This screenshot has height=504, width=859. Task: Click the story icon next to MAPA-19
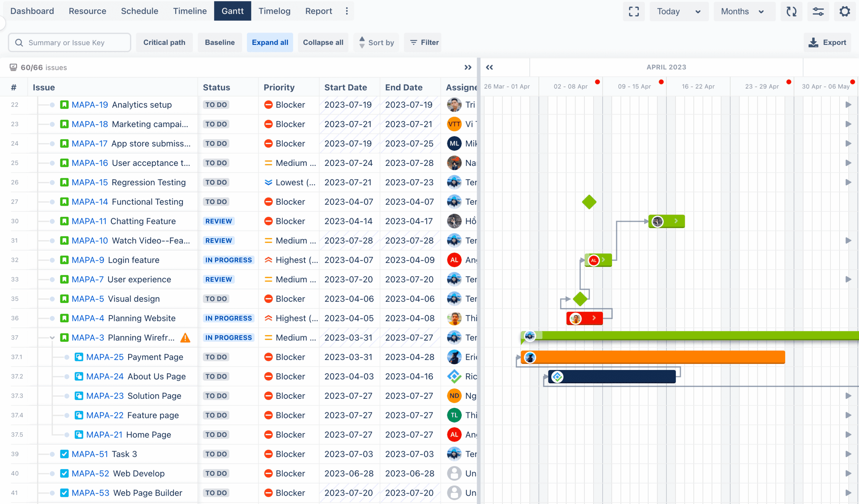[65, 105]
